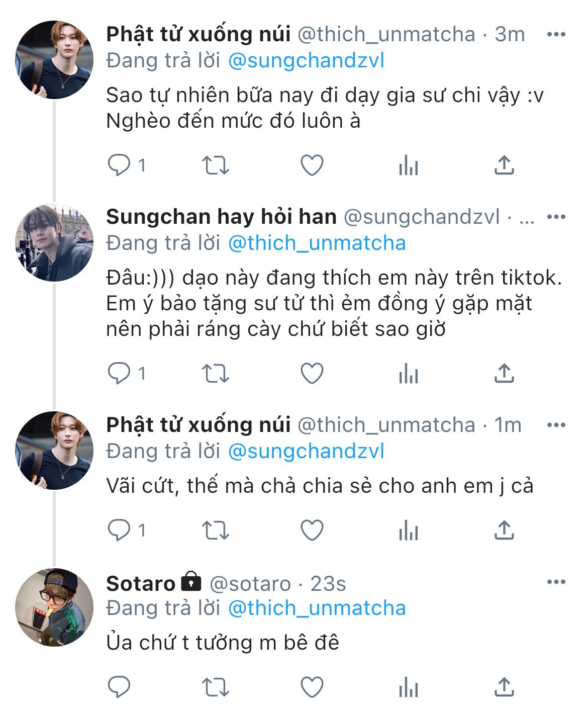
Task: Open the @sungchandzvl mention in first tweet
Action: [x=306, y=61]
